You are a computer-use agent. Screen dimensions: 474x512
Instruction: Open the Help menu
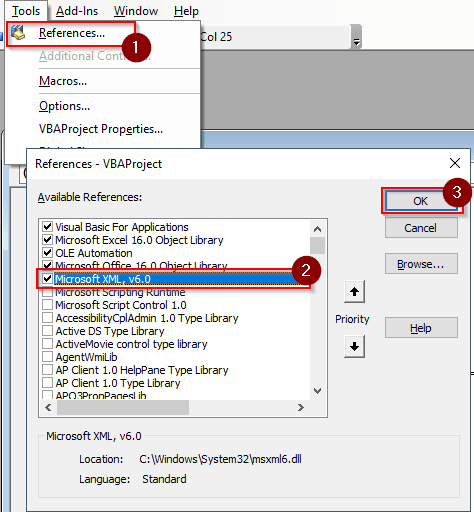tap(186, 11)
